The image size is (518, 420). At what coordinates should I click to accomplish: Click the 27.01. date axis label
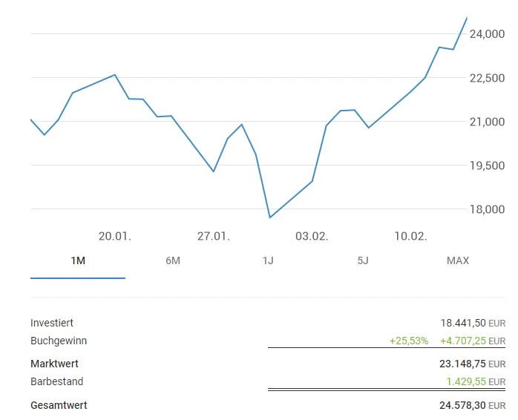click(214, 236)
